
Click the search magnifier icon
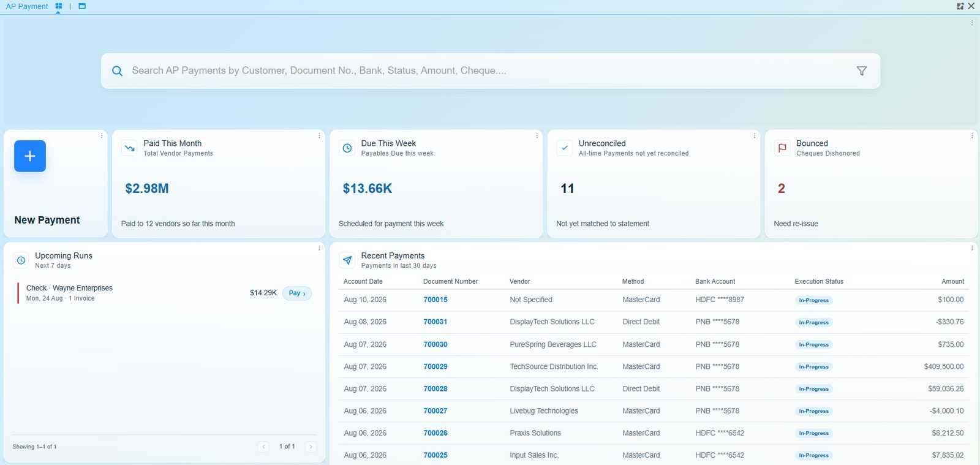click(117, 71)
